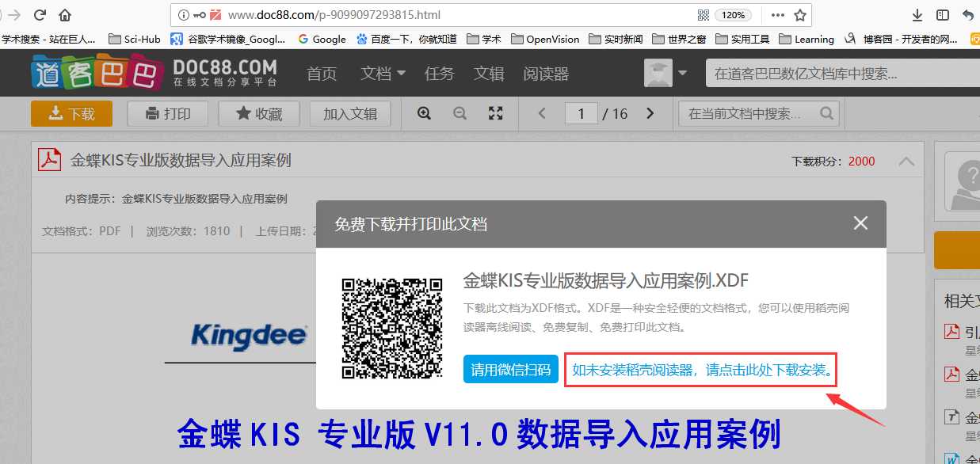Screen dimensions: 980x464
Task: Click the Kingdee logo in document
Action: coord(249,336)
